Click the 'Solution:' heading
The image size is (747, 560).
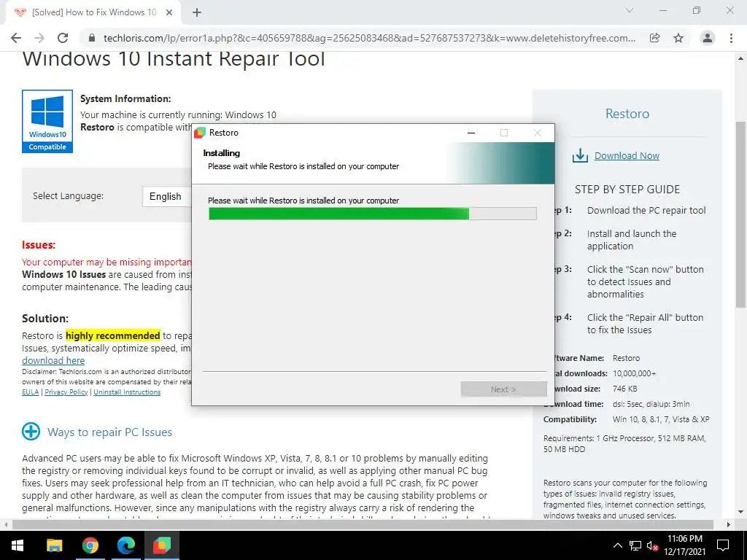coord(45,318)
